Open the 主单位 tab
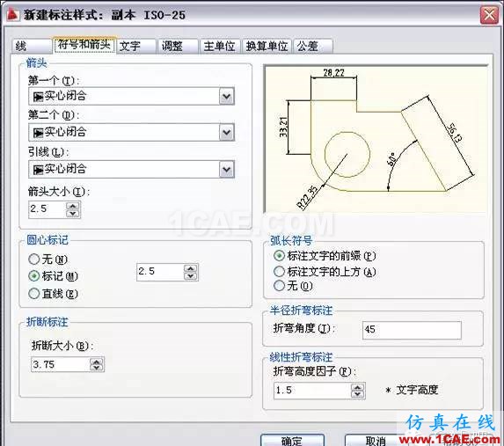This screenshot has height=446, width=504. coord(220,46)
